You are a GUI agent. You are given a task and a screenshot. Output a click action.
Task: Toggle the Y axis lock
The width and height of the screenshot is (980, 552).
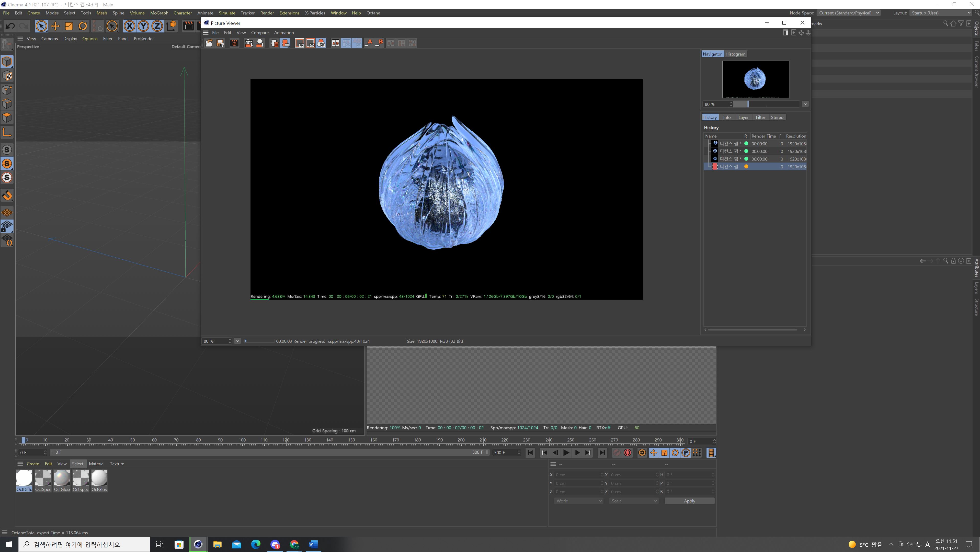point(143,26)
